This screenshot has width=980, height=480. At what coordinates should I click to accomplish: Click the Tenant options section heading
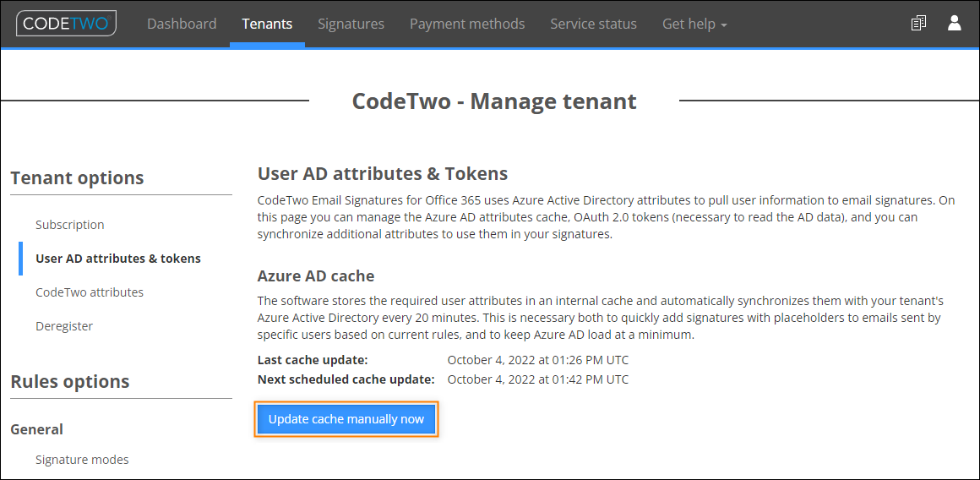click(x=77, y=177)
